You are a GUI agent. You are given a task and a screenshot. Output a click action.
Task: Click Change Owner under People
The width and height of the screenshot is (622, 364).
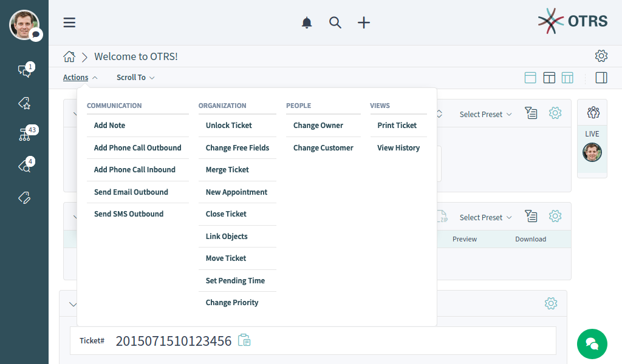[318, 126]
